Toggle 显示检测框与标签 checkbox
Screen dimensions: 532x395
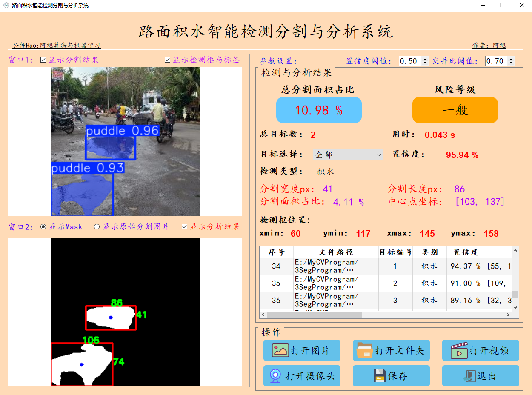(168, 60)
